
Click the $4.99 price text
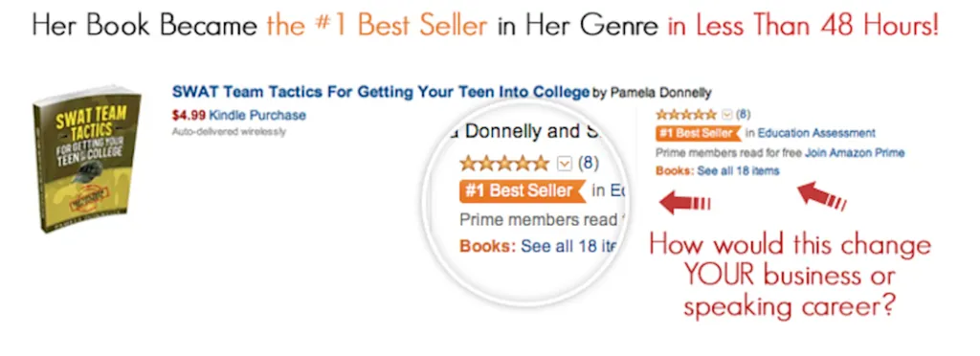tap(189, 115)
